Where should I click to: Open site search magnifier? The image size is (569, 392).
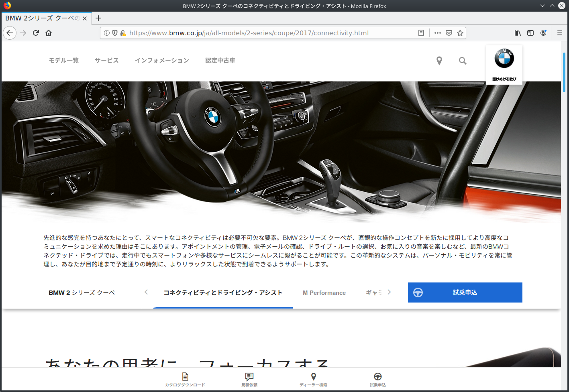click(463, 61)
